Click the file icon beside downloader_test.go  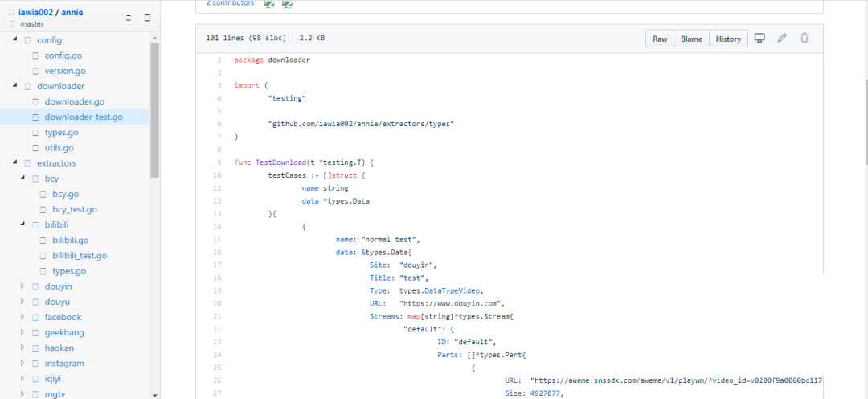(35, 117)
